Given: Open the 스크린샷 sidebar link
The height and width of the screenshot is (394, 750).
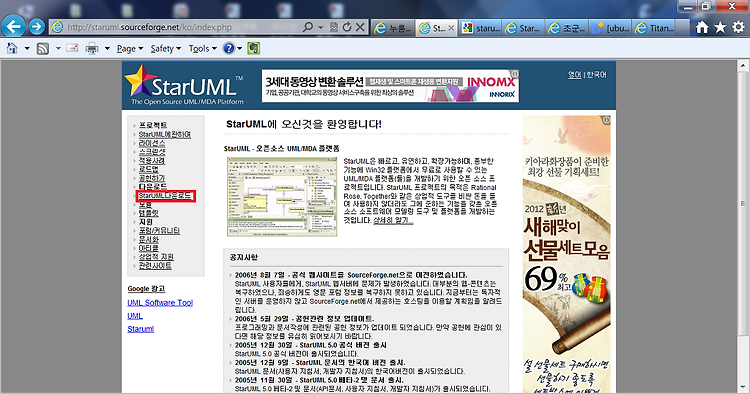Looking at the screenshot, I should point(152,152).
